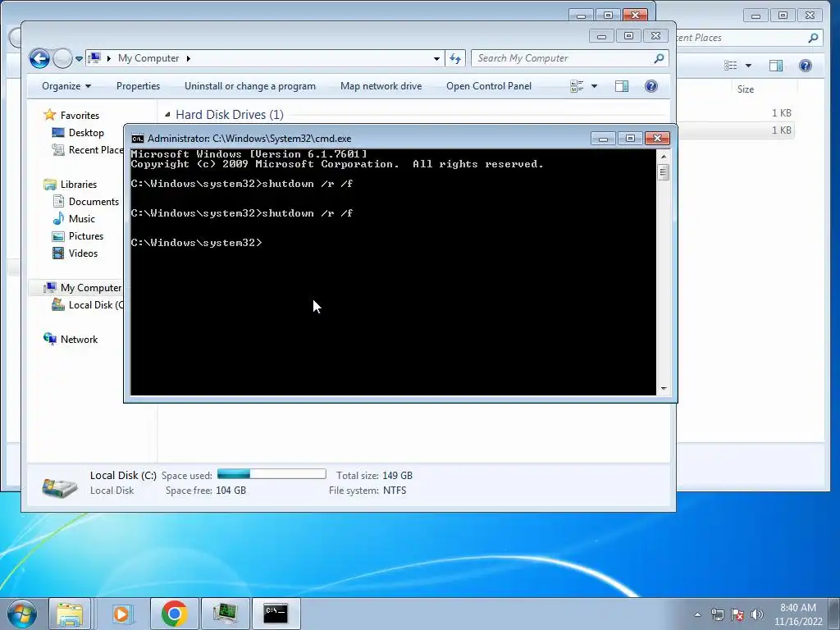
Task: Open Windows Explorer from taskbar
Action: pyautogui.click(x=71, y=614)
